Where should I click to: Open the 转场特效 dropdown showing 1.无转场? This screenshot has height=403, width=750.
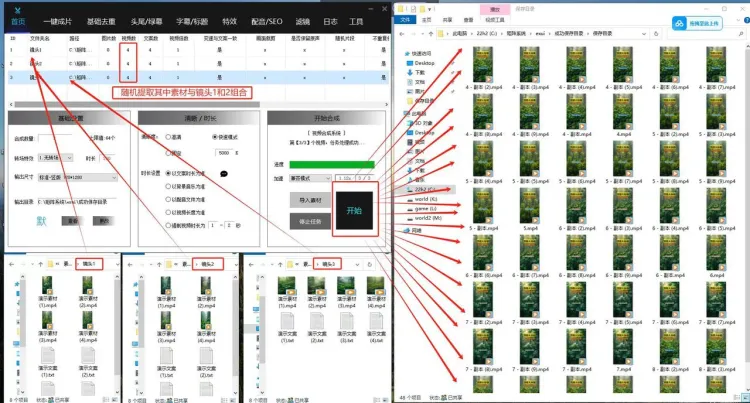[55, 158]
